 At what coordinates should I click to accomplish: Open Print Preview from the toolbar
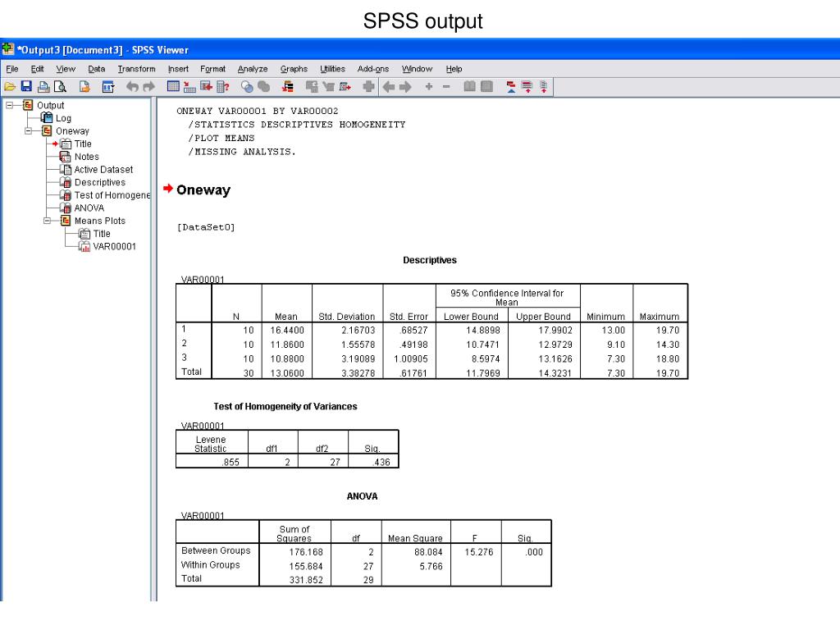60,86
